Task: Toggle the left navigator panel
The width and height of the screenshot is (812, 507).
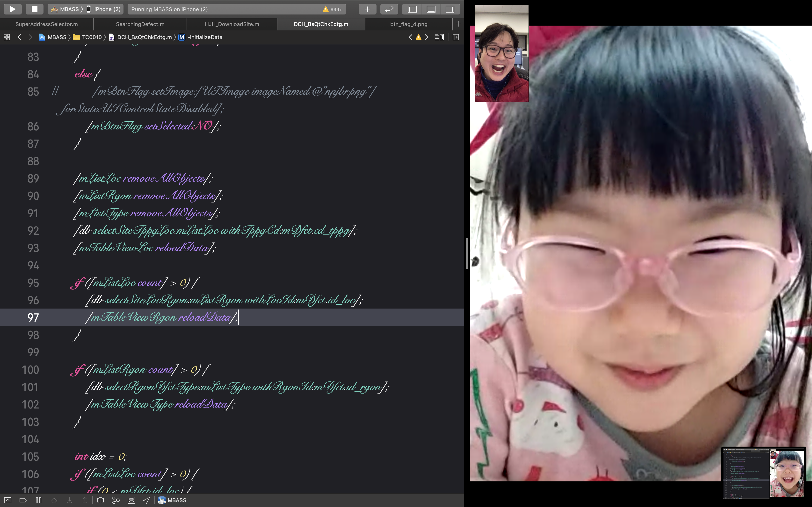Action: click(412, 9)
